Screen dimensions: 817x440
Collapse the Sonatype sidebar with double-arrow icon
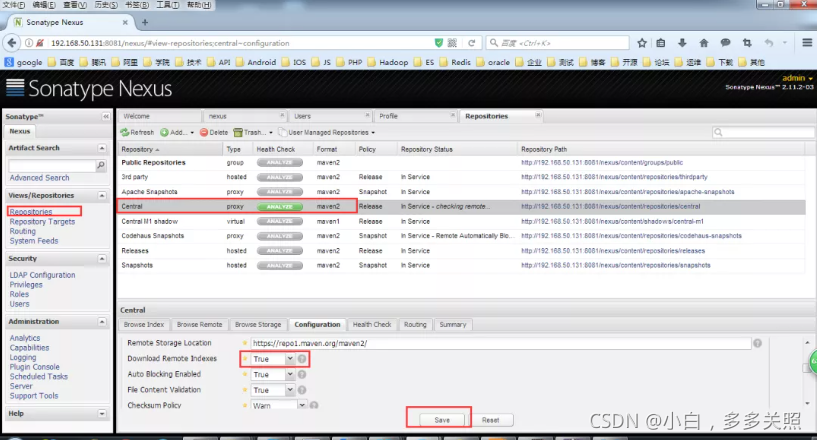(106, 116)
